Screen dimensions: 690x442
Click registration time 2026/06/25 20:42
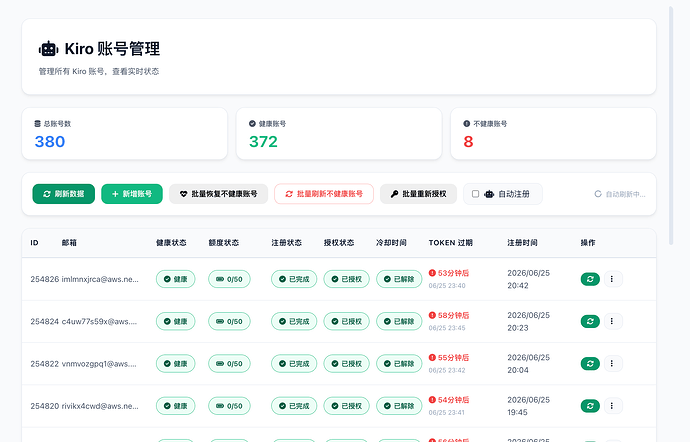click(x=529, y=279)
